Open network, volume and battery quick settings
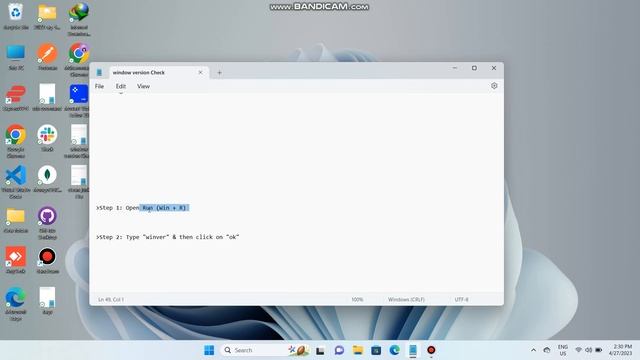 click(x=589, y=350)
